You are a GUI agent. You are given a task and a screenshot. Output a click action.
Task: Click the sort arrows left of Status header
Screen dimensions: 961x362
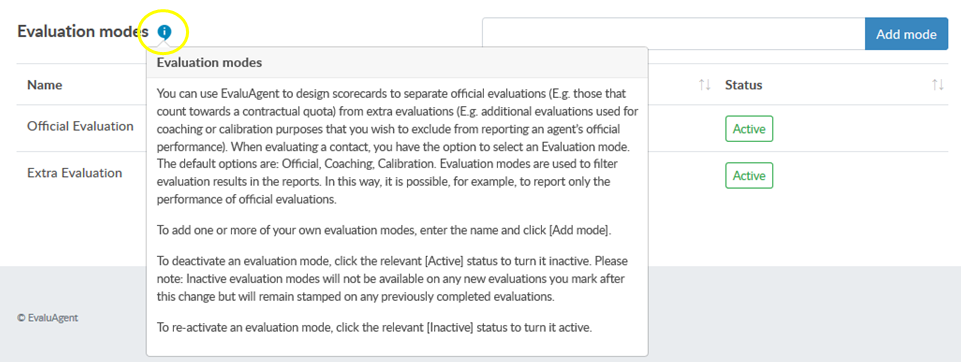tap(705, 85)
